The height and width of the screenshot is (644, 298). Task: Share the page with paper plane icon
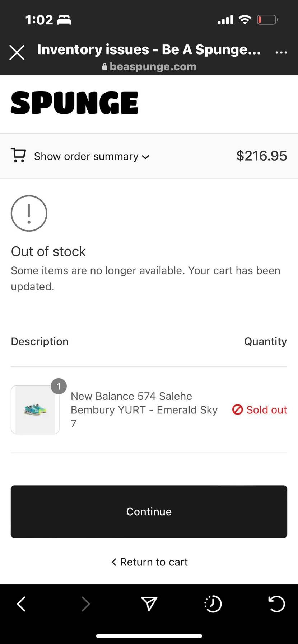pyautogui.click(x=149, y=603)
